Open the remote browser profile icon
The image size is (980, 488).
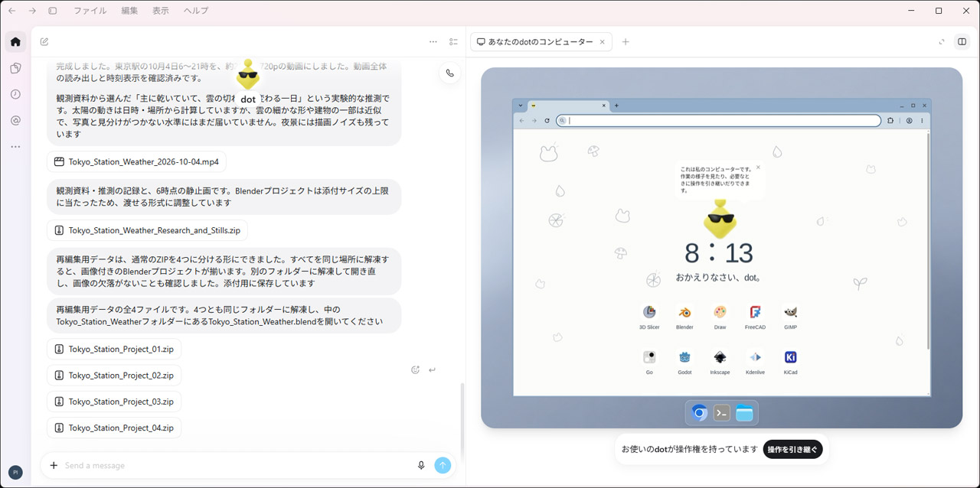pyautogui.click(x=910, y=121)
